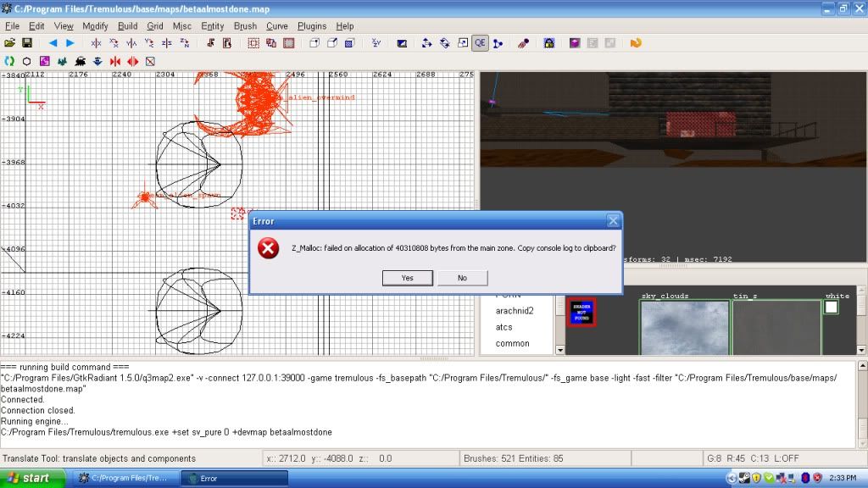The width and height of the screenshot is (868, 488).
Task: Click the sky_clouds texture thumbnail
Action: pos(685,328)
